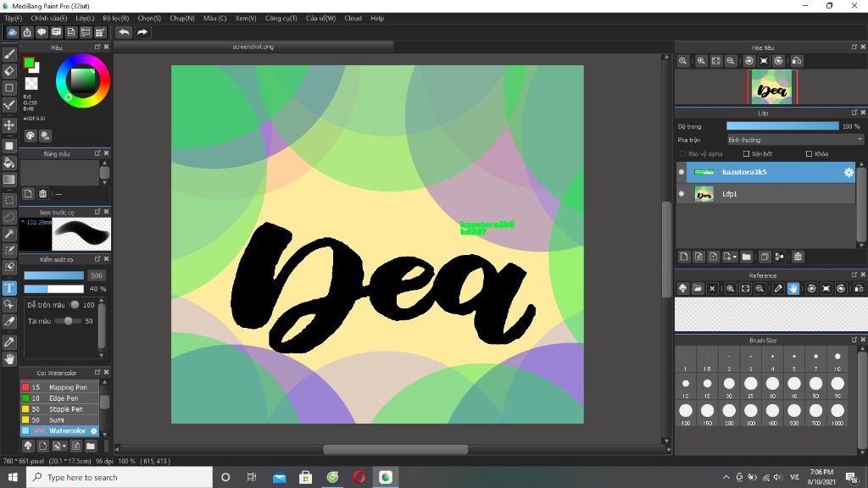
Task: Open the Tệp(F) menu
Action: pos(14,19)
